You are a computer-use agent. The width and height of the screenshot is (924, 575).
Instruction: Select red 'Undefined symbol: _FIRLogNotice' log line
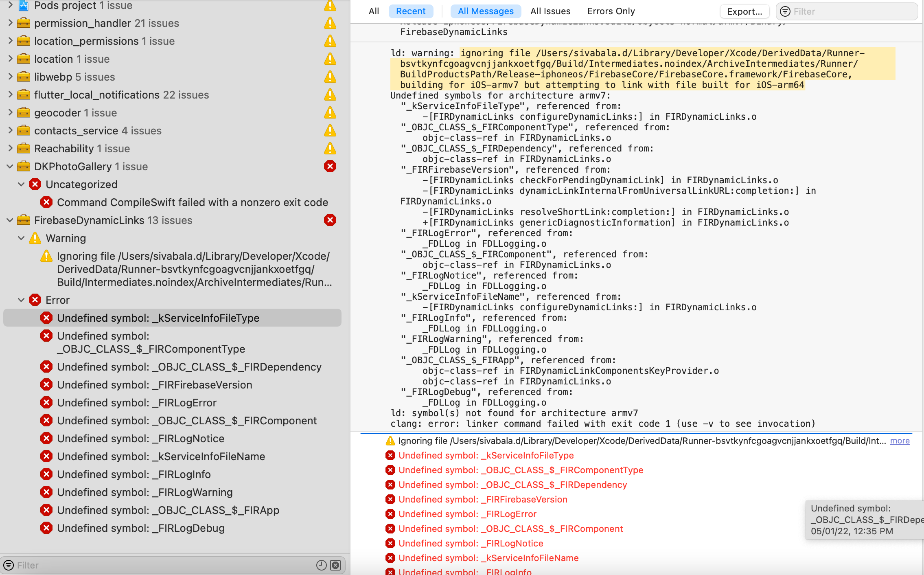(x=471, y=543)
